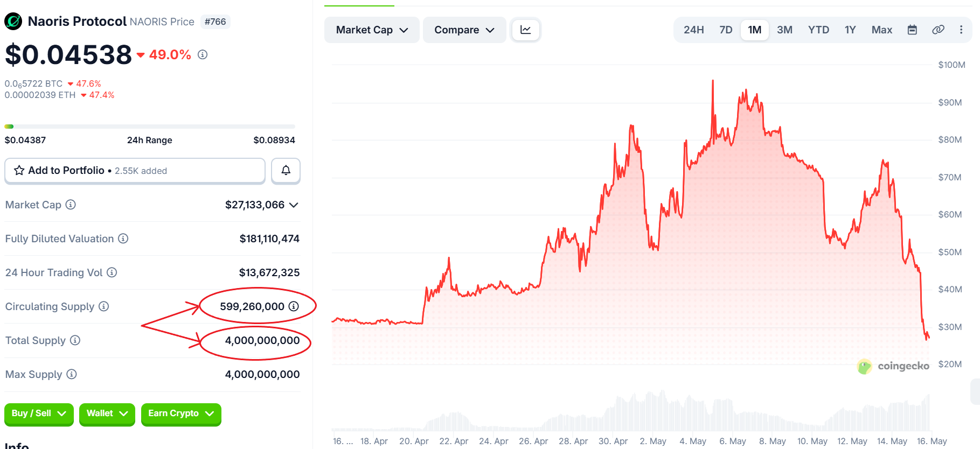Open Compare dropdown
The height and width of the screenshot is (449, 980).
(464, 30)
